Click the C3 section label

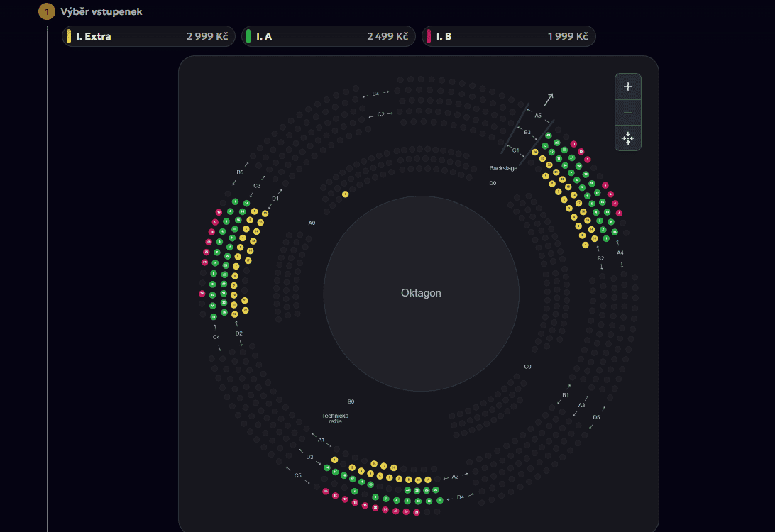click(257, 187)
